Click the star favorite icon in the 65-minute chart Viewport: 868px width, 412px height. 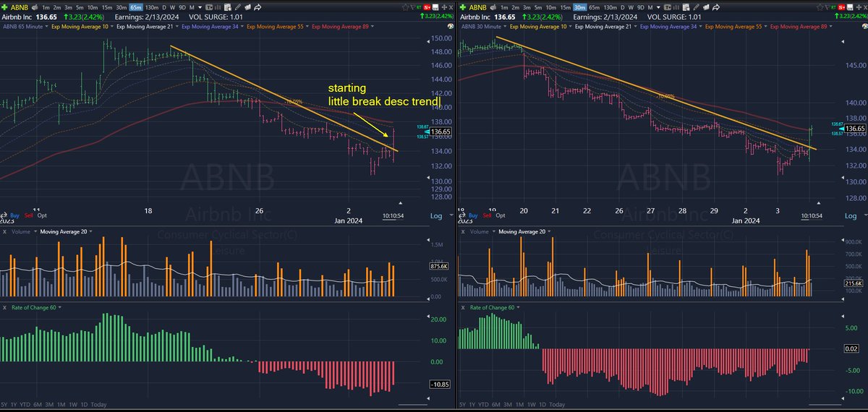tap(405, 7)
